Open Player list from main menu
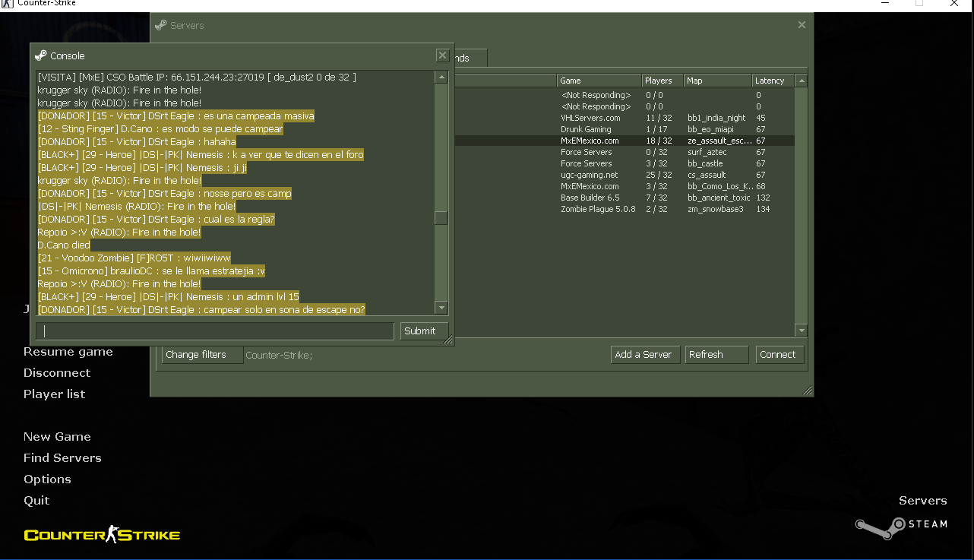This screenshot has height=560, width=974. click(55, 394)
